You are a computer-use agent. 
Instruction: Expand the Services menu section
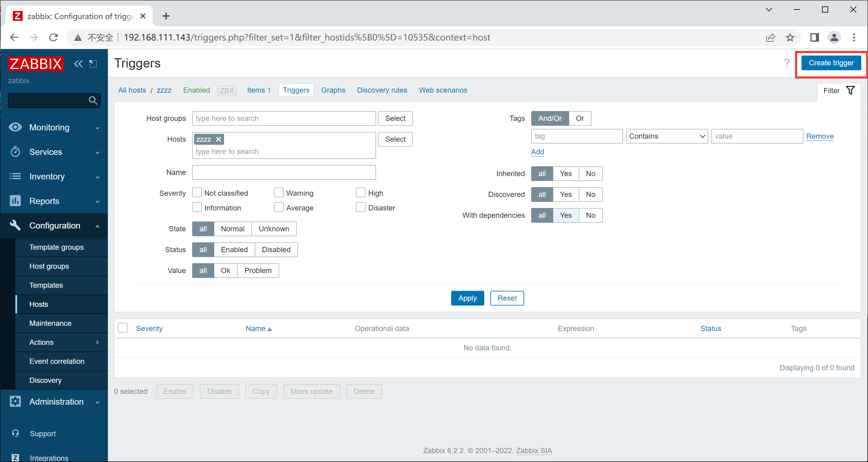(97, 152)
